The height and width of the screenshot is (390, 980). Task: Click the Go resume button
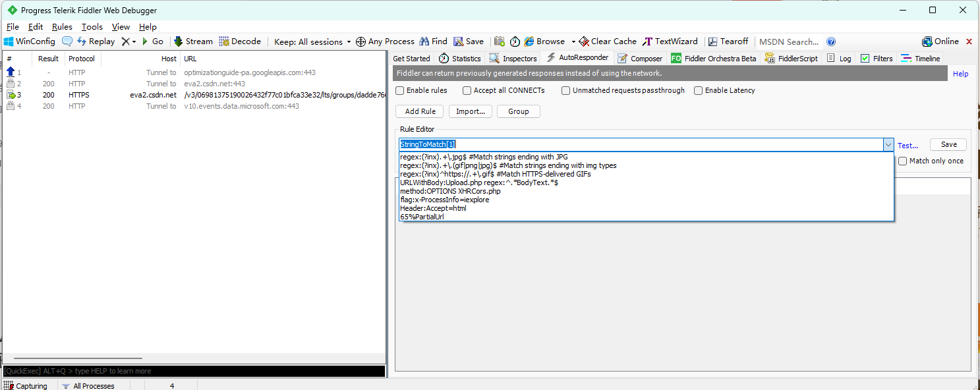[x=153, y=42]
